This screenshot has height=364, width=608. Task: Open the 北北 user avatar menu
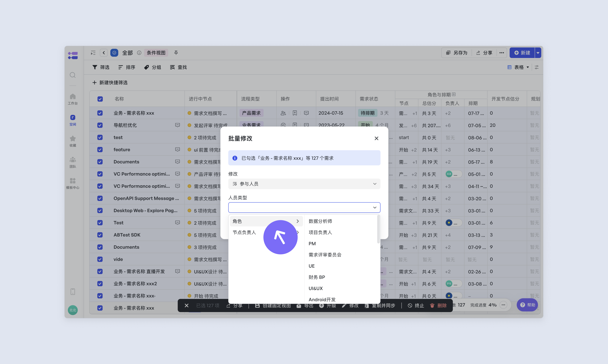pos(73,310)
